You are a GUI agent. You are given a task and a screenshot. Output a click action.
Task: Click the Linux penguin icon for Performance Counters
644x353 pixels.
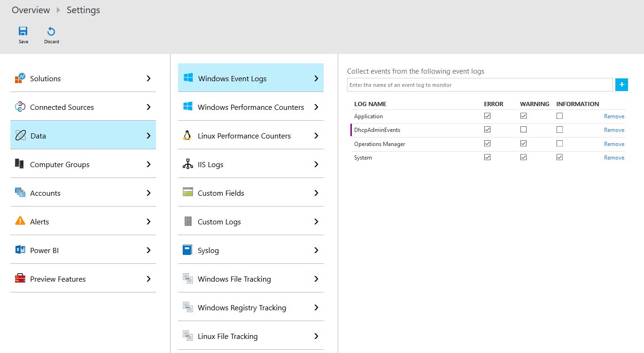(x=187, y=136)
